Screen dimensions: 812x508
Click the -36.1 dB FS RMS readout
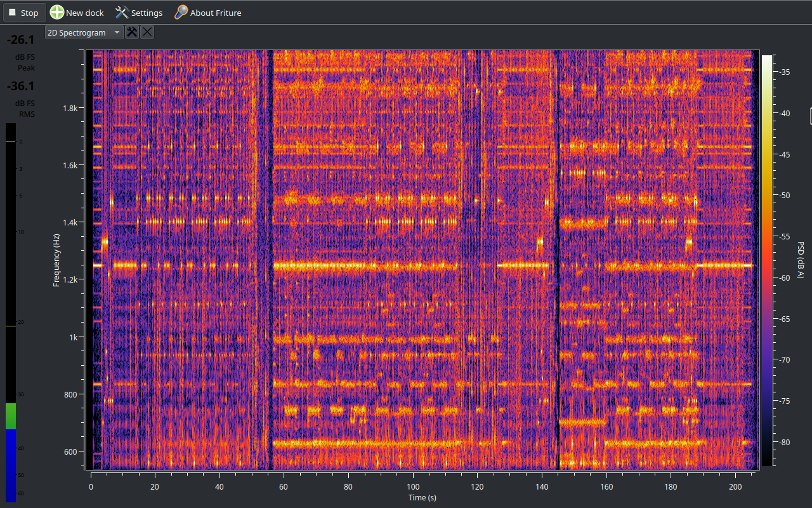pos(20,86)
